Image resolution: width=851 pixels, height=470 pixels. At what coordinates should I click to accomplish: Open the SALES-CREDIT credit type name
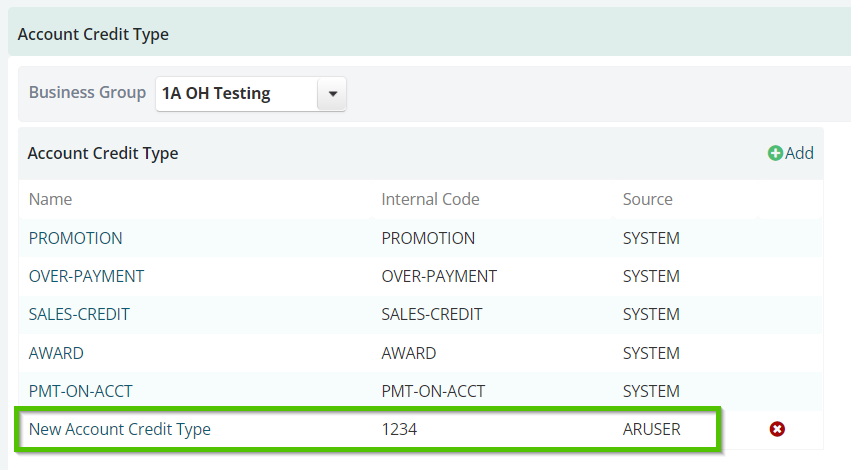[79, 314]
